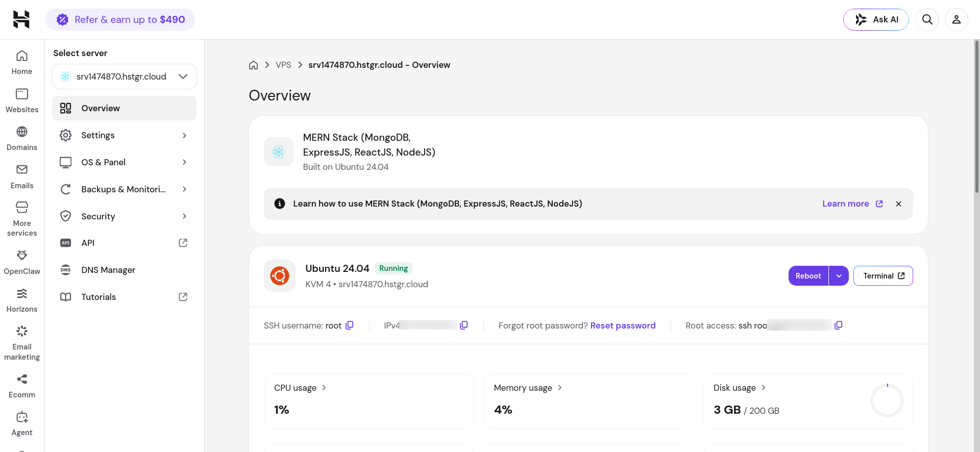Open the Select server dropdown
This screenshot has height=452, width=980.
pos(124,77)
